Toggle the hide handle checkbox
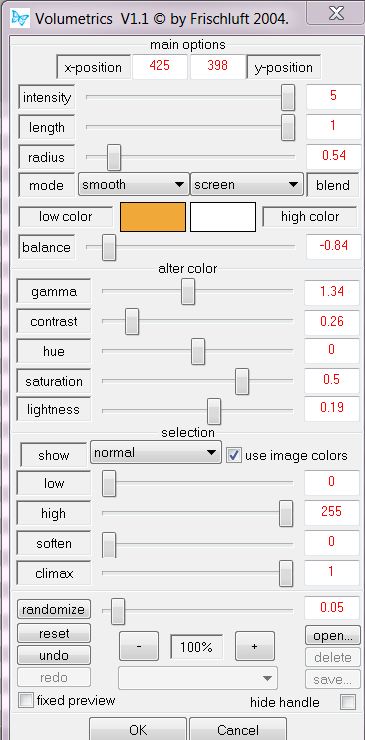The width and height of the screenshot is (365, 740). [348, 702]
